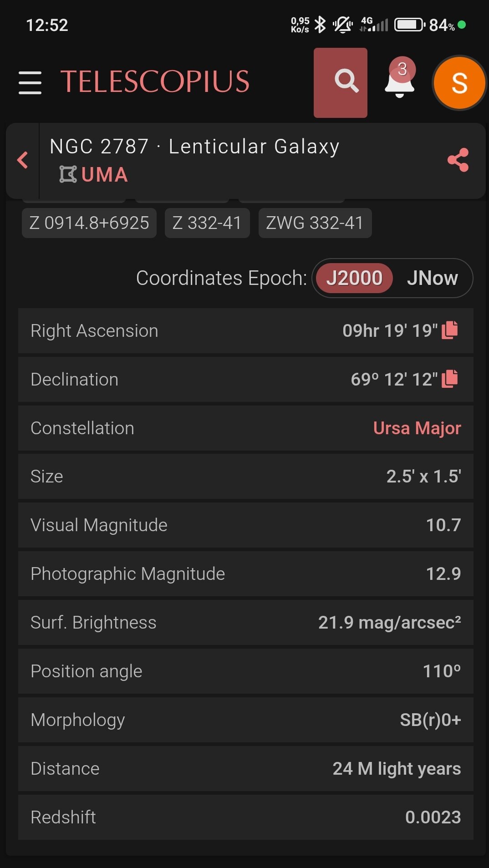The image size is (489, 868).
Task: Copy the Right Ascension value
Action: pyautogui.click(x=450, y=330)
